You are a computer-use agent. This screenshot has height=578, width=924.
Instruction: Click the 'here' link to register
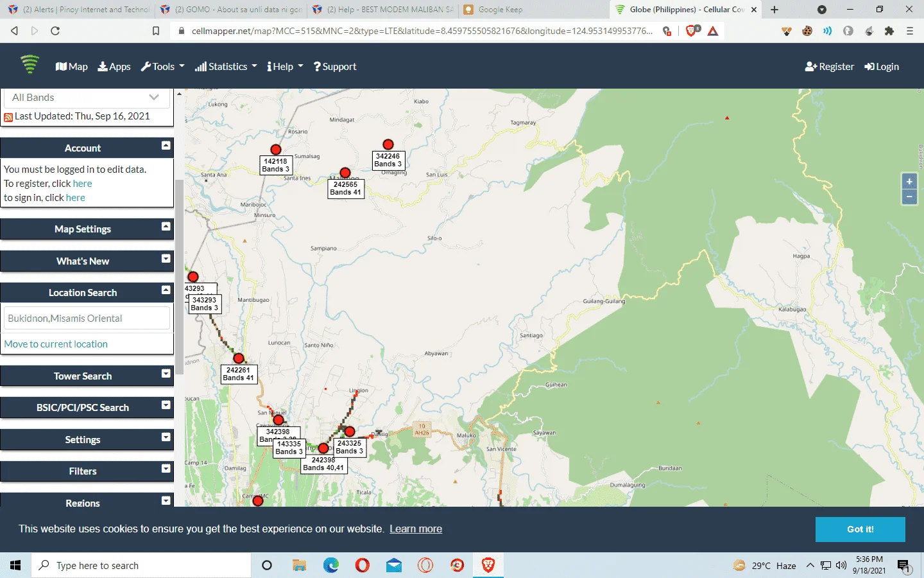(x=83, y=184)
